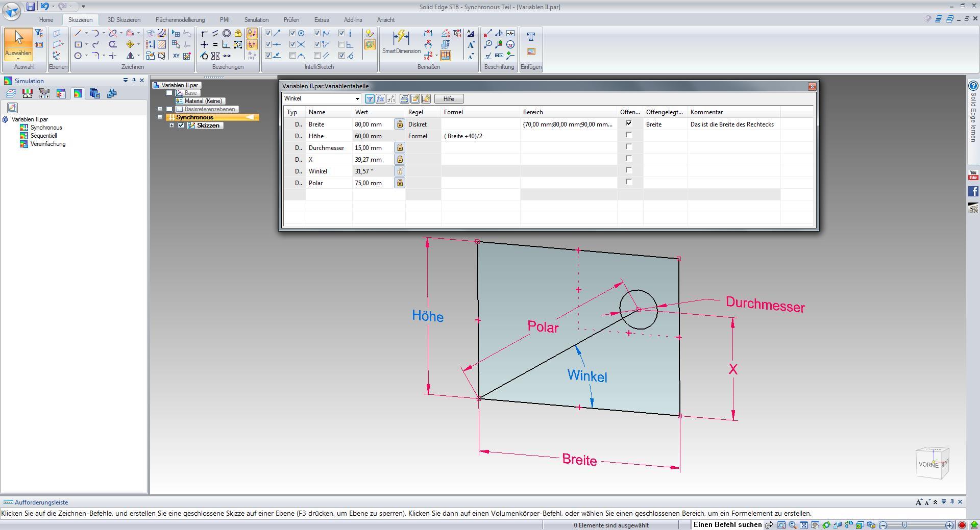This screenshot has width=980, height=530.
Task: Open the Rectangle tool dropdown arrow
Action: pyautogui.click(x=86, y=44)
